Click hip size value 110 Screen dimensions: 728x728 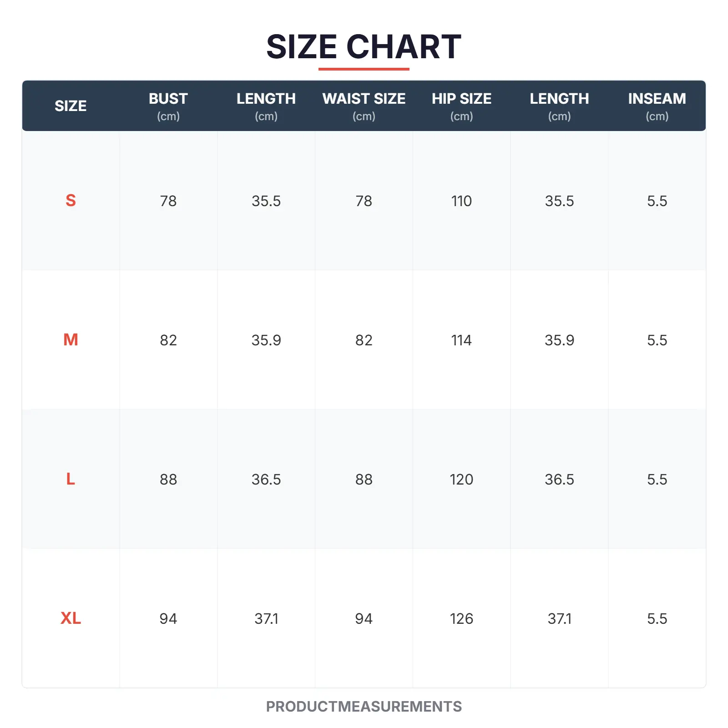[461, 201]
